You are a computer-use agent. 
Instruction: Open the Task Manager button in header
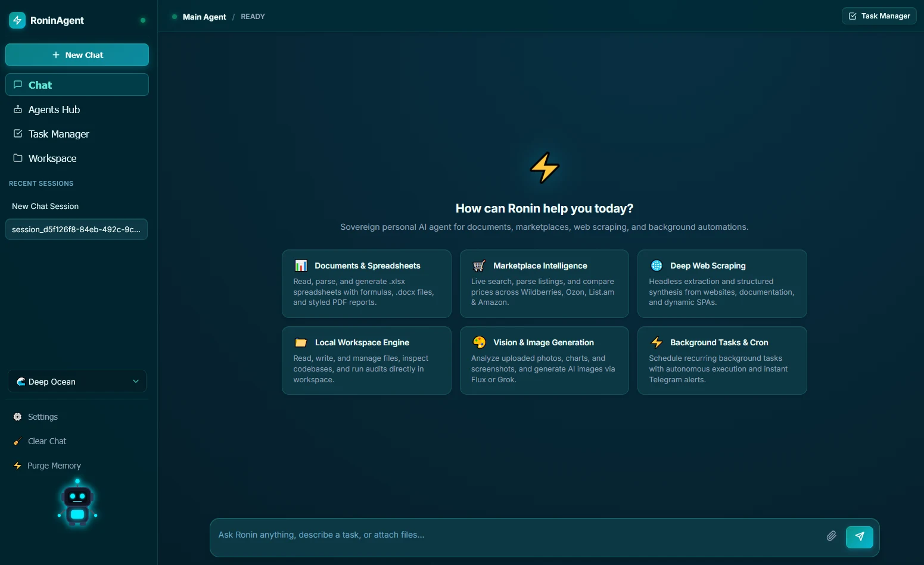[x=879, y=16]
